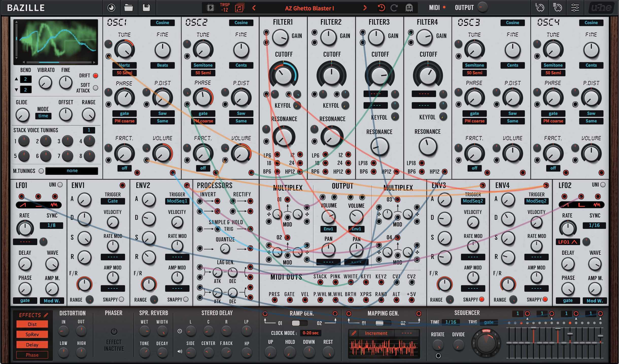Click the redo arrow icon

394,8
